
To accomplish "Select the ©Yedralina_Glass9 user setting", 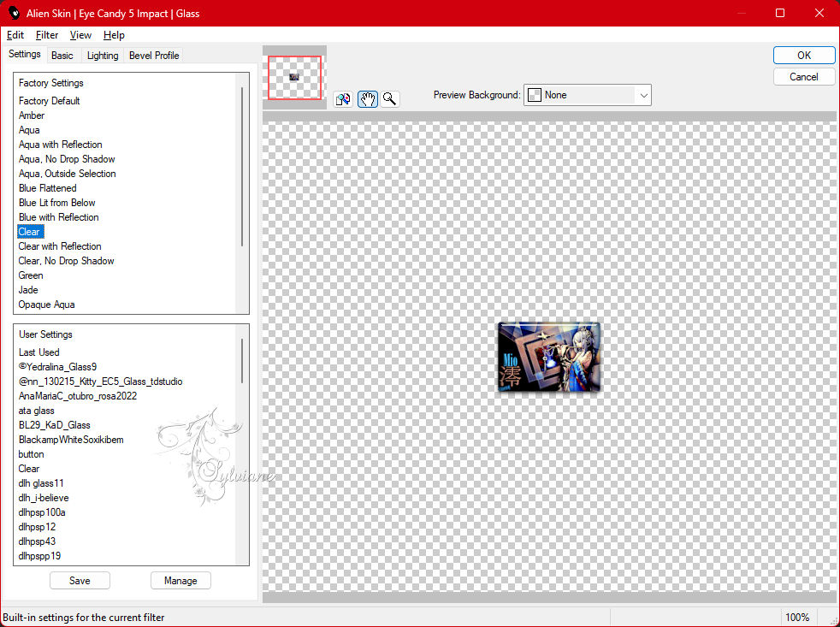I will [x=57, y=367].
